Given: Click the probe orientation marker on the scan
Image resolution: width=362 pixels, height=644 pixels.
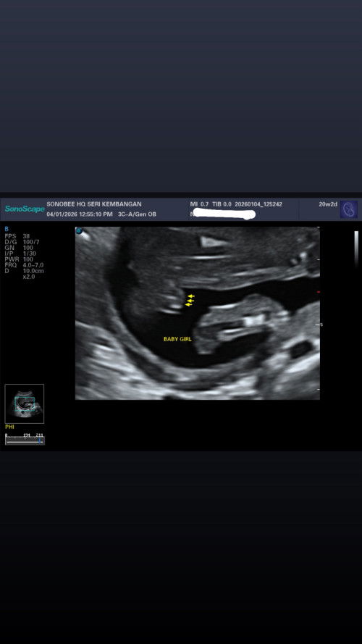Looking at the screenshot, I should point(79,231).
